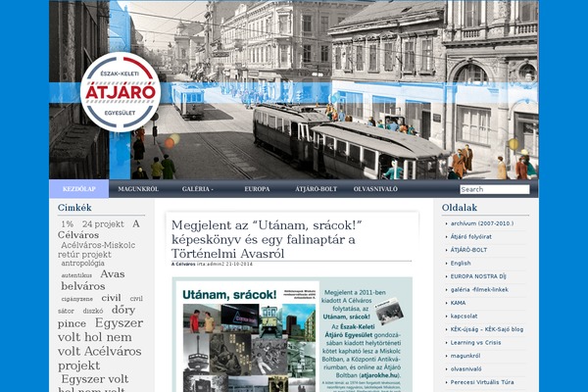Open the Átjáró folyóirat page link

[x=471, y=237]
